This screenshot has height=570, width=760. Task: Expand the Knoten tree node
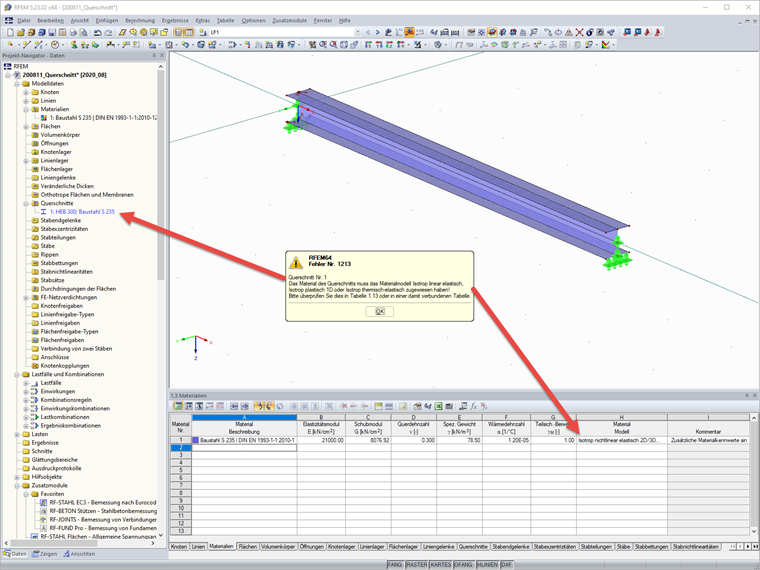pos(26,92)
